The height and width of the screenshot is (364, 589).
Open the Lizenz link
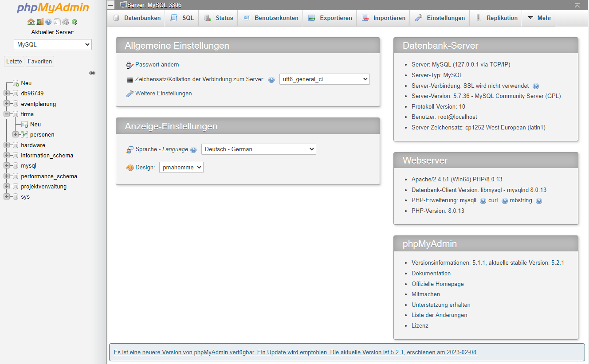pyautogui.click(x=420, y=326)
